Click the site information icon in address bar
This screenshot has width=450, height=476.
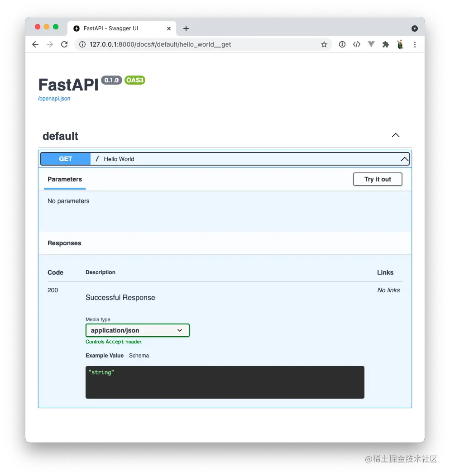[81, 44]
